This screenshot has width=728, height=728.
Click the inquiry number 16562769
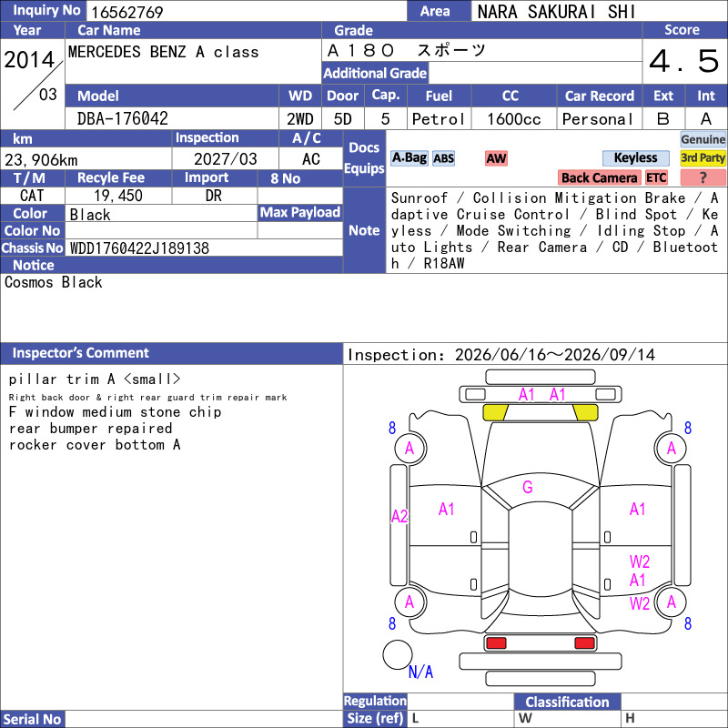coord(126,12)
